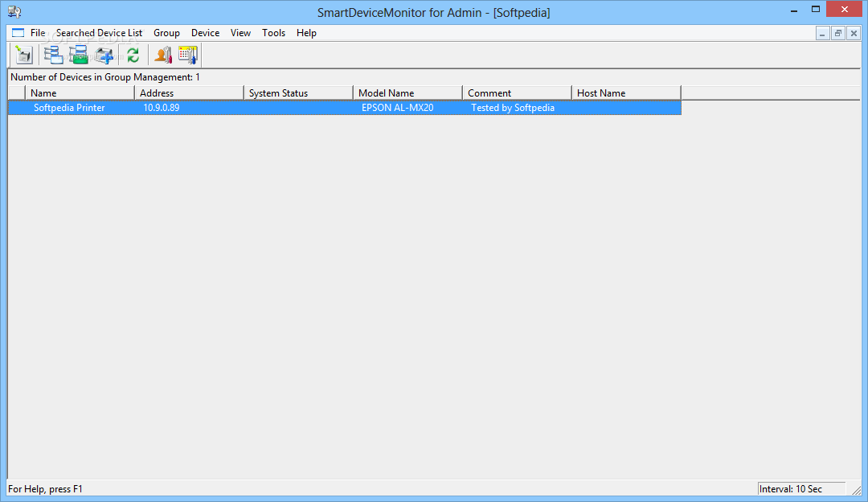This screenshot has width=868, height=502.
Task: Click the group windows icon with green folder
Action: pyautogui.click(x=79, y=55)
